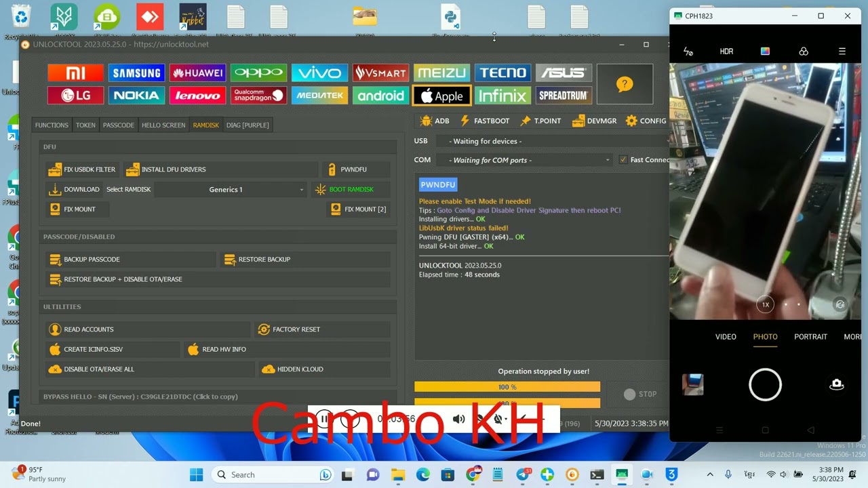This screenshot has width=868, height=488.
Task: Switch to the PASSCODE tab
Action: (119, 125)
